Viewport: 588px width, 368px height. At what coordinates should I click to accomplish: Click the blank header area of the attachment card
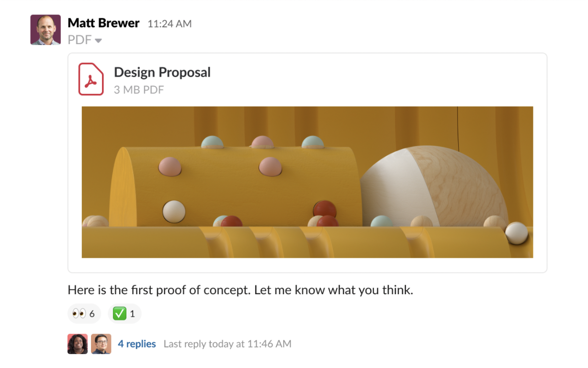(x=373, y=79)
